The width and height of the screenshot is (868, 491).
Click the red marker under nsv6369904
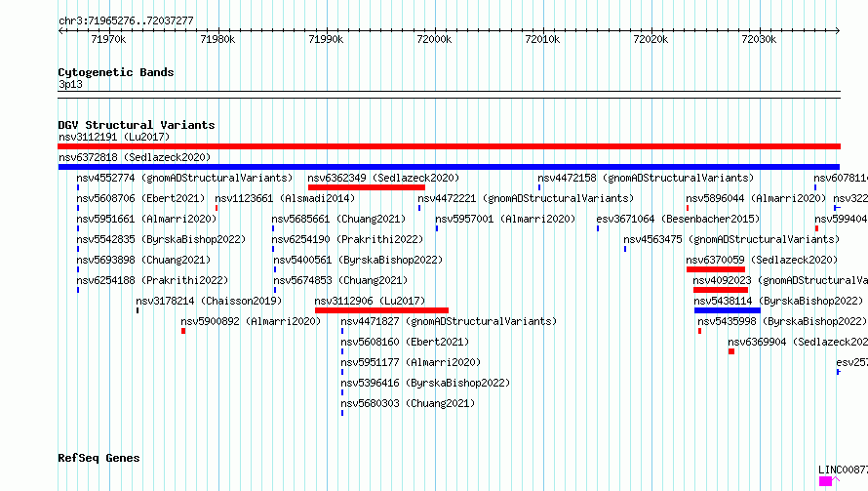731,351
